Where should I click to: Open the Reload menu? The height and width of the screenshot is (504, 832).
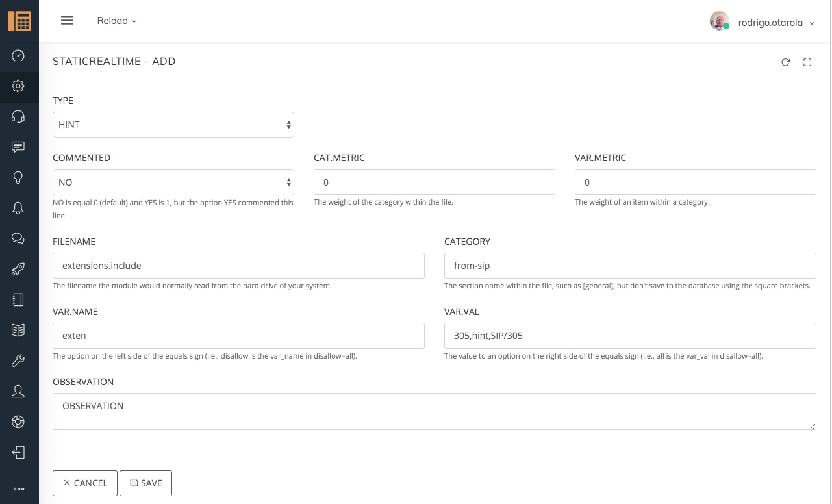117,21
